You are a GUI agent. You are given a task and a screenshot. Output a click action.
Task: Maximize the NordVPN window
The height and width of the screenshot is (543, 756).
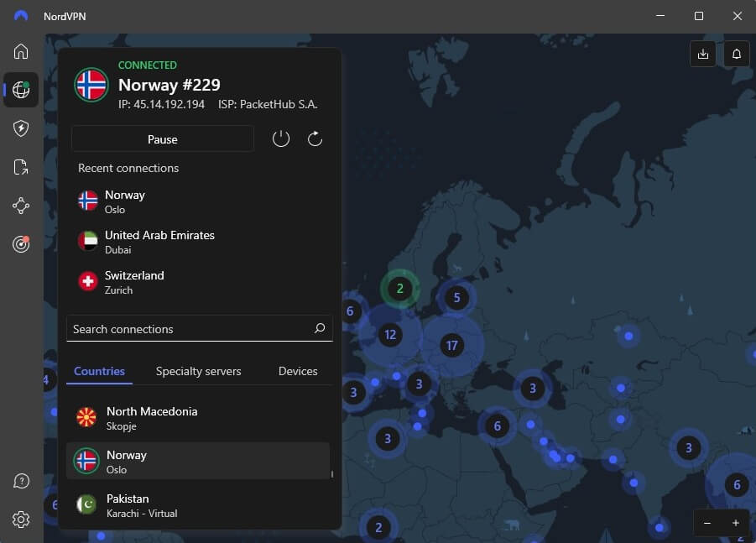pyautogui.click(x=699, y=16)
